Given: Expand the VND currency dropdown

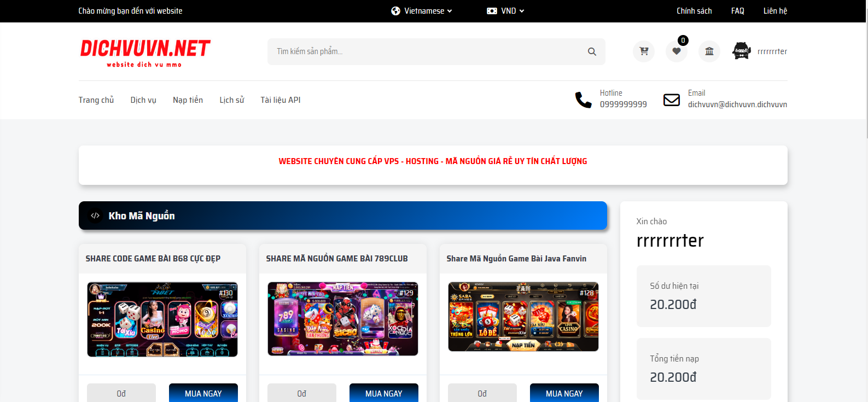Looking at the screenshot, I should coord(505,11).
